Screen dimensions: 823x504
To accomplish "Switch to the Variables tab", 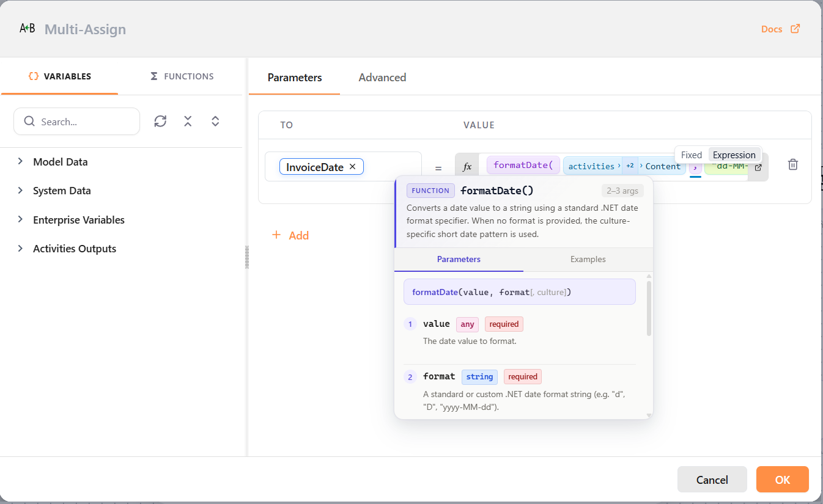I will (x=60, y=76).
